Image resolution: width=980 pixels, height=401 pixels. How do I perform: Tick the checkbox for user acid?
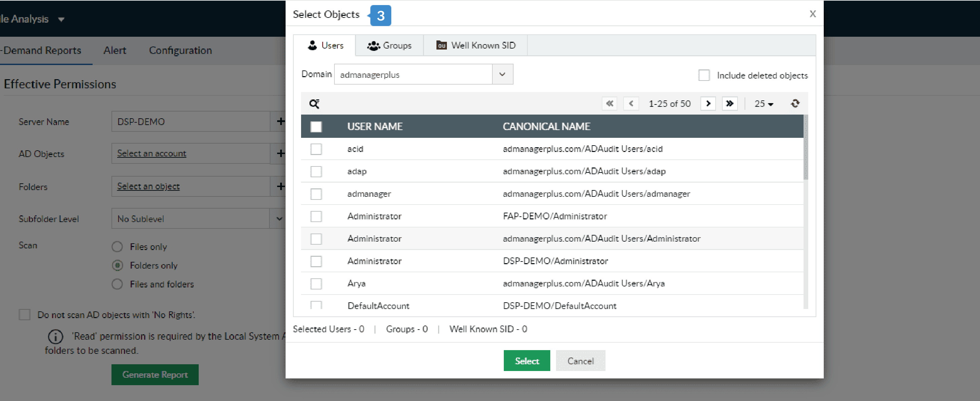click(x=316, y=149)
